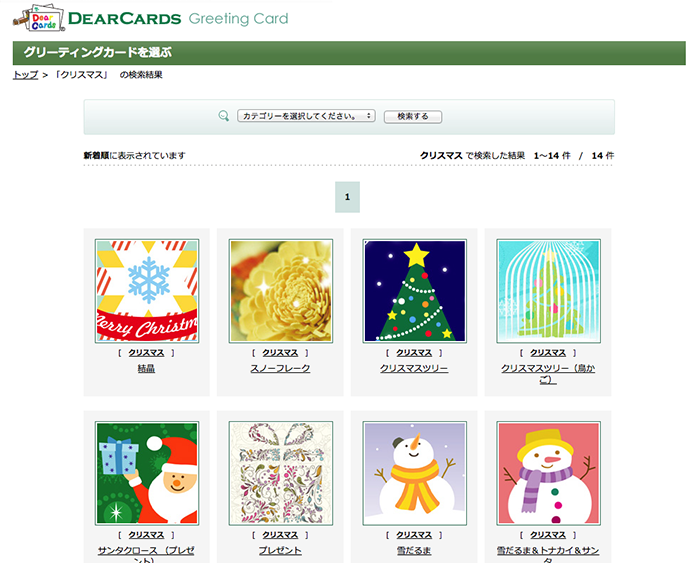Click the magnifier search icon
The height and width of the screenshot is (563, 700).
[224, 116]
